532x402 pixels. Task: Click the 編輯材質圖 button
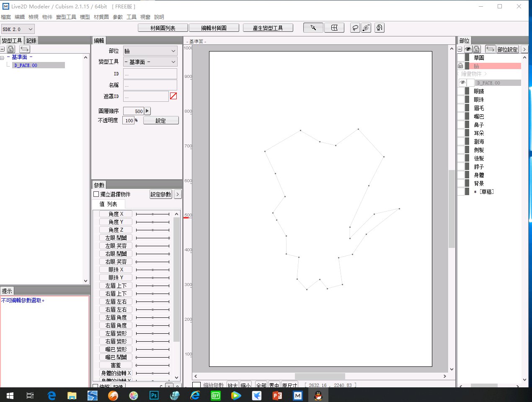click(x=214, y=28)
